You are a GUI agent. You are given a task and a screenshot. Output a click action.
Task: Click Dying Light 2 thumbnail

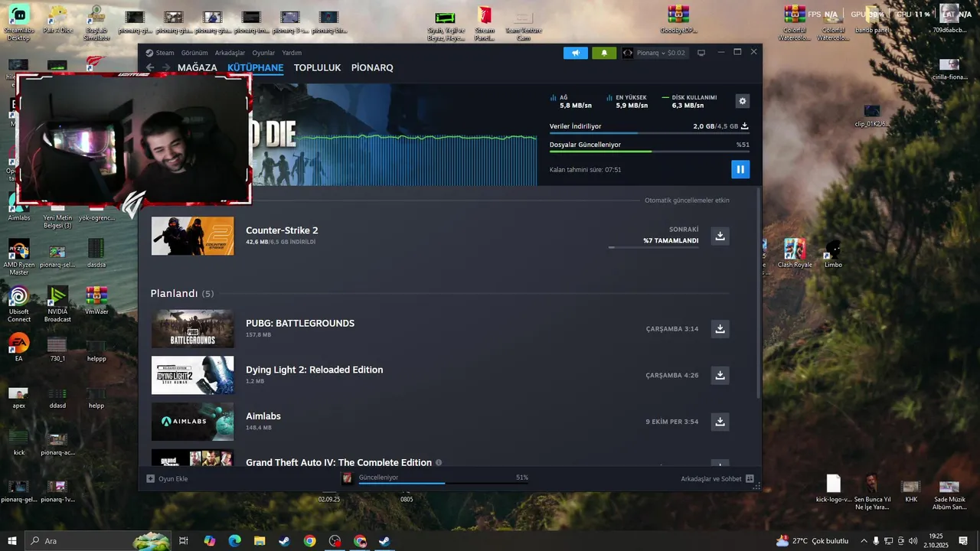[x=192, y=375]
